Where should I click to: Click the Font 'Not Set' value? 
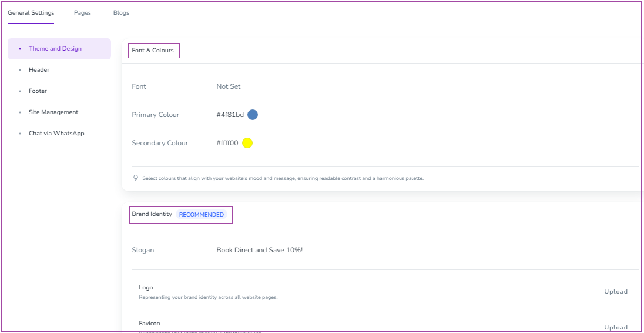(229, 86)
